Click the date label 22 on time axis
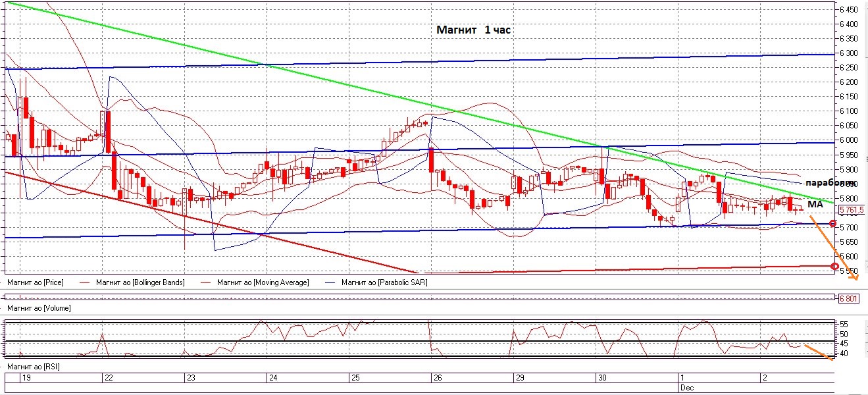The width and height of the screenshot is (868, 395). (109, 378)
